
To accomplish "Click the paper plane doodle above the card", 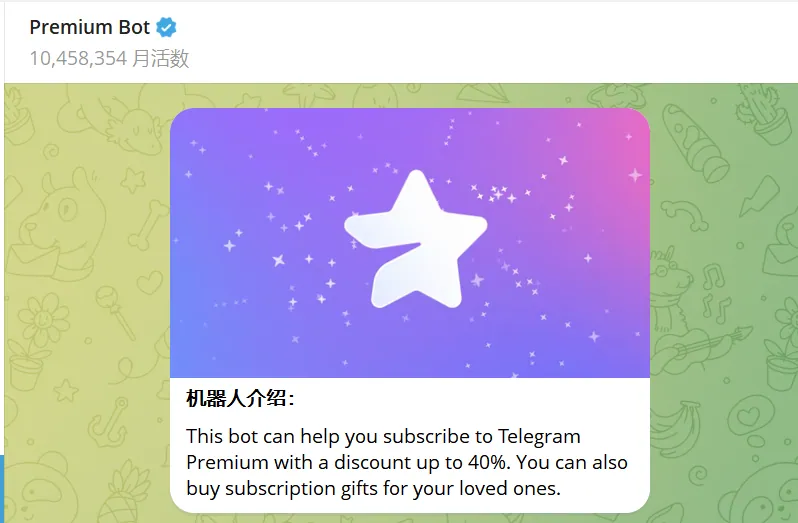I will [484, 93].
